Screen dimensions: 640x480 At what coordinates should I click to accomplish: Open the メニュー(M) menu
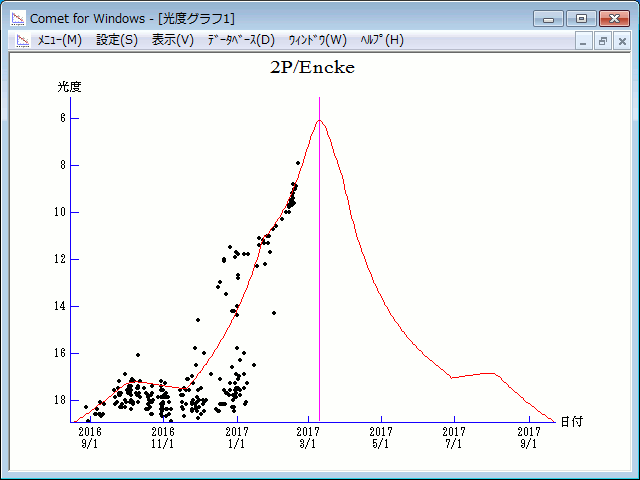click(x=60, y=40)
